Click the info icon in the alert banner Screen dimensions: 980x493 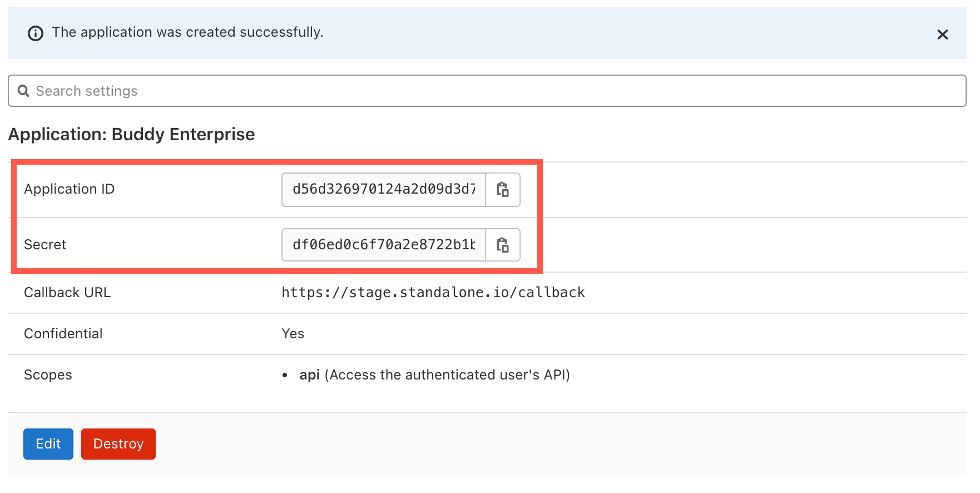[x=36, y=33]
